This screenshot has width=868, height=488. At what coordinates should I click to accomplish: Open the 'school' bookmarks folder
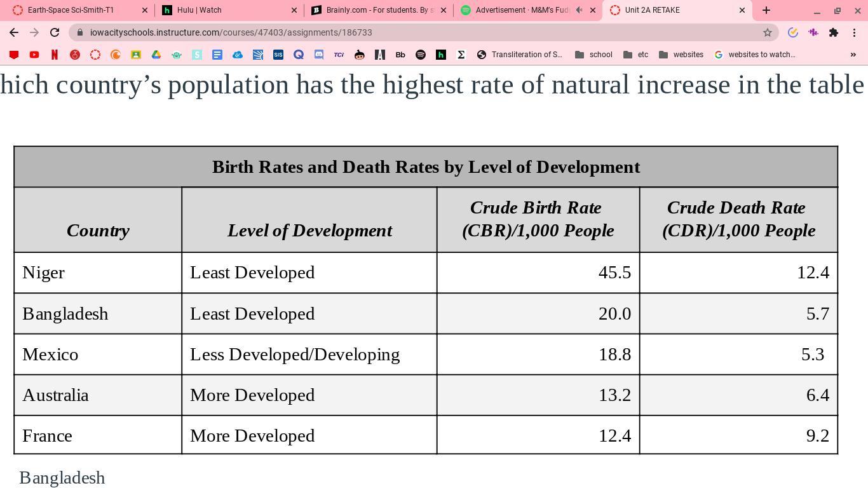(x=593, y=55)
